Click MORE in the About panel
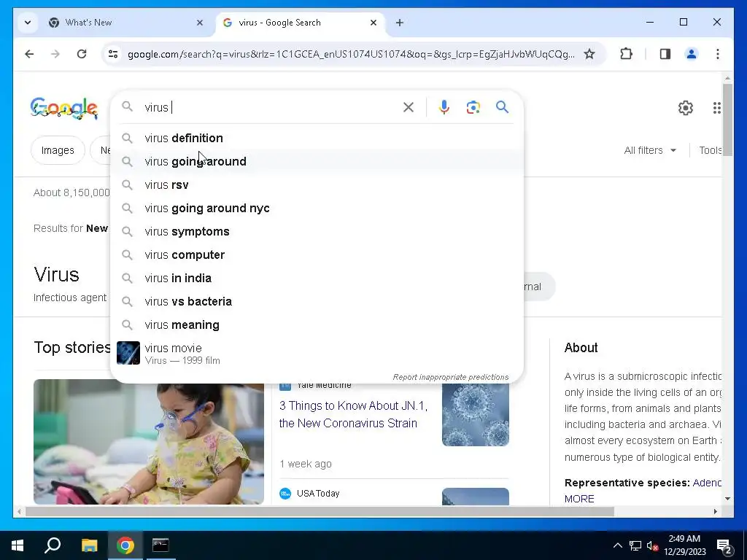The width and height of the screenshot is (747, 560). (579, 499)
